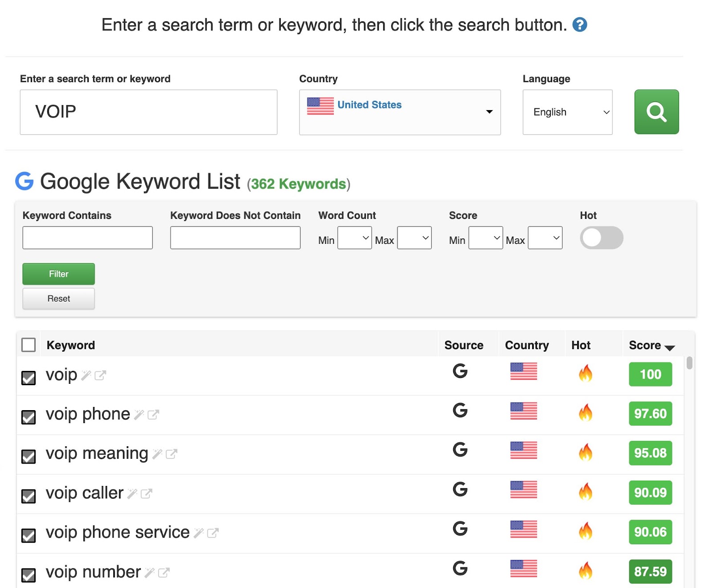Click the fire icon beside voip meaning

click(586, 451)
